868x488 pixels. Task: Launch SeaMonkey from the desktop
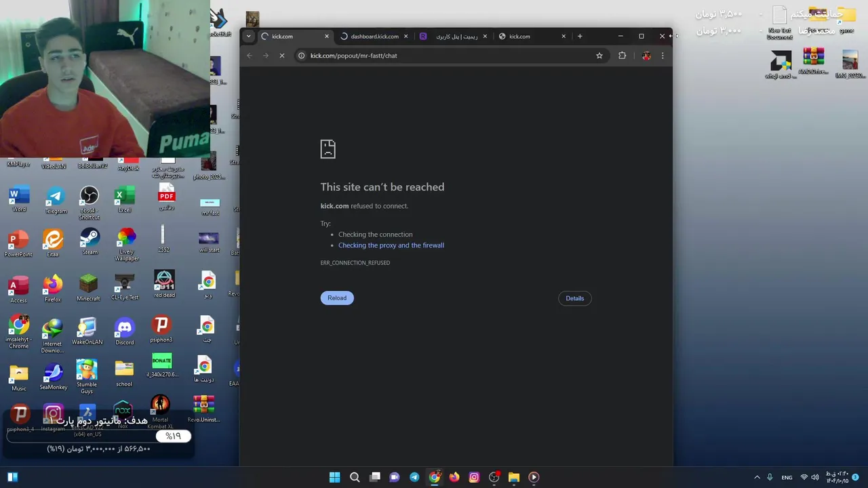pos(53,377)
